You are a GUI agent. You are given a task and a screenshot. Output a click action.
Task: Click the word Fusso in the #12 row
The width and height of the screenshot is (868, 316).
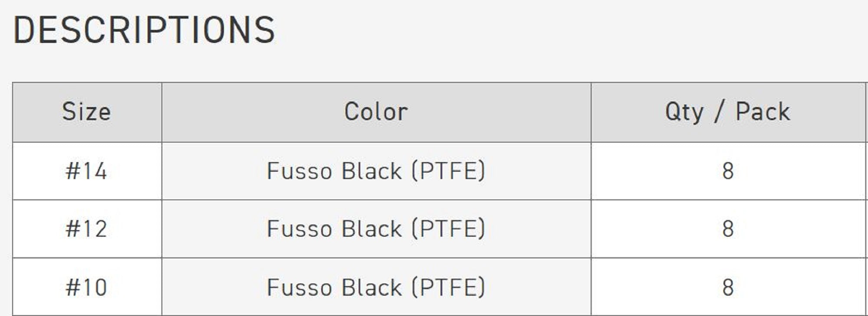[299, 229]
